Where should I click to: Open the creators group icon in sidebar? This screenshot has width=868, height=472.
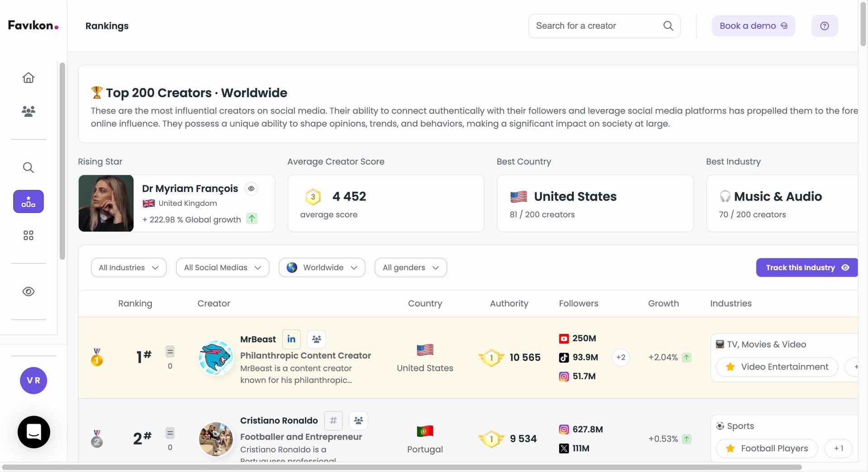click(x=28, y=111)
